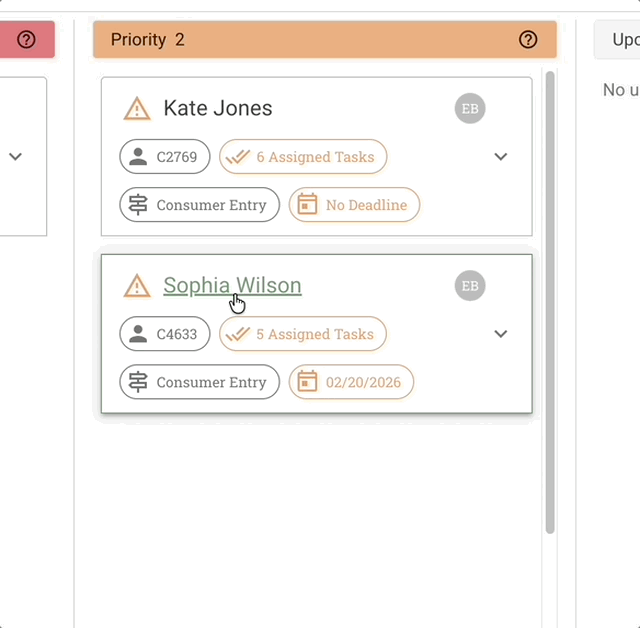The height and width of the screenshot is (628, 640).
Task: Click Sophia Wilson warning triangle icon
Action: coord(137,286)
